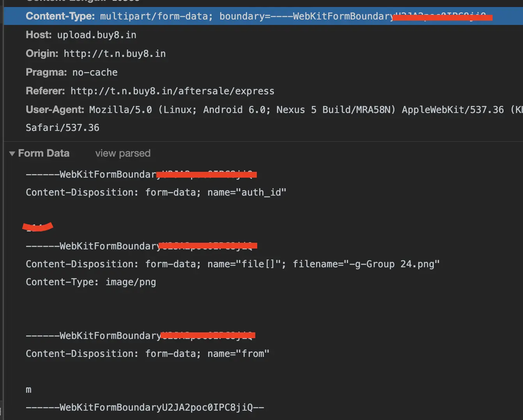Click the Origin: http://t.n.buy8.in header

point(96,53)
